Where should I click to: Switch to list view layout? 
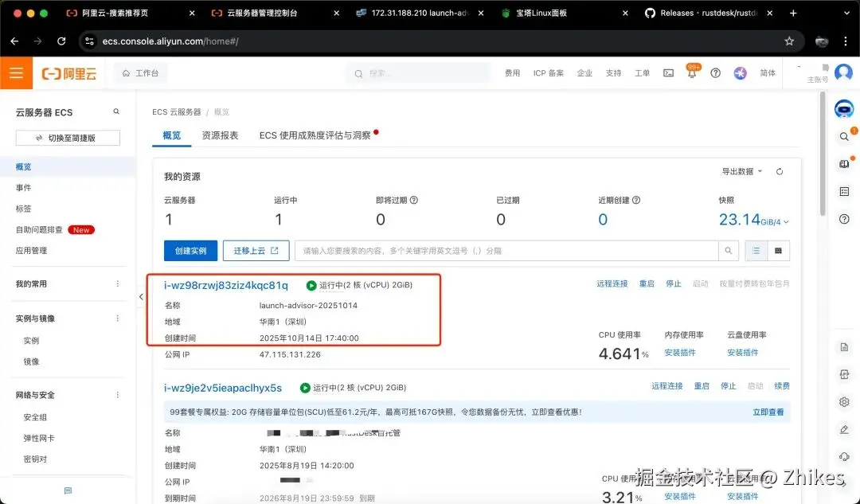pyautogui.click(x=756, y=251)
